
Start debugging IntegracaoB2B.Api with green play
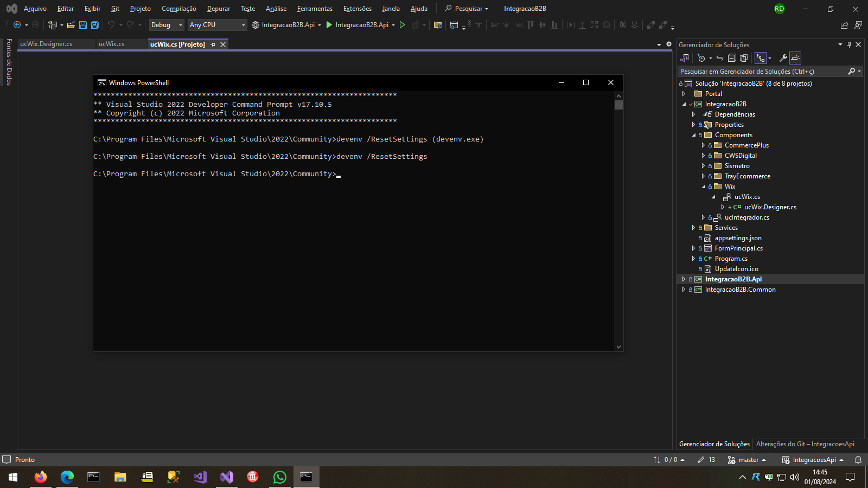coord(329,25)
